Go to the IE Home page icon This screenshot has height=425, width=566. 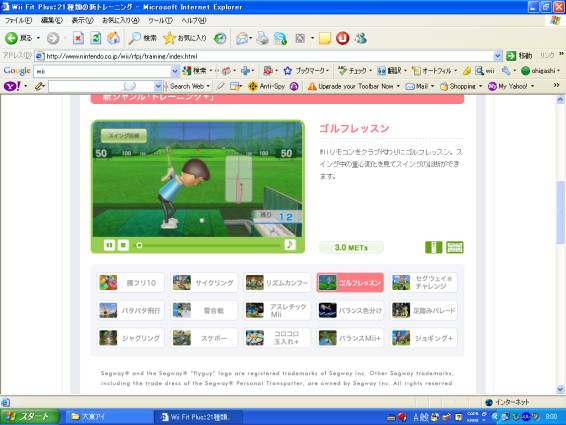[113, 38]
